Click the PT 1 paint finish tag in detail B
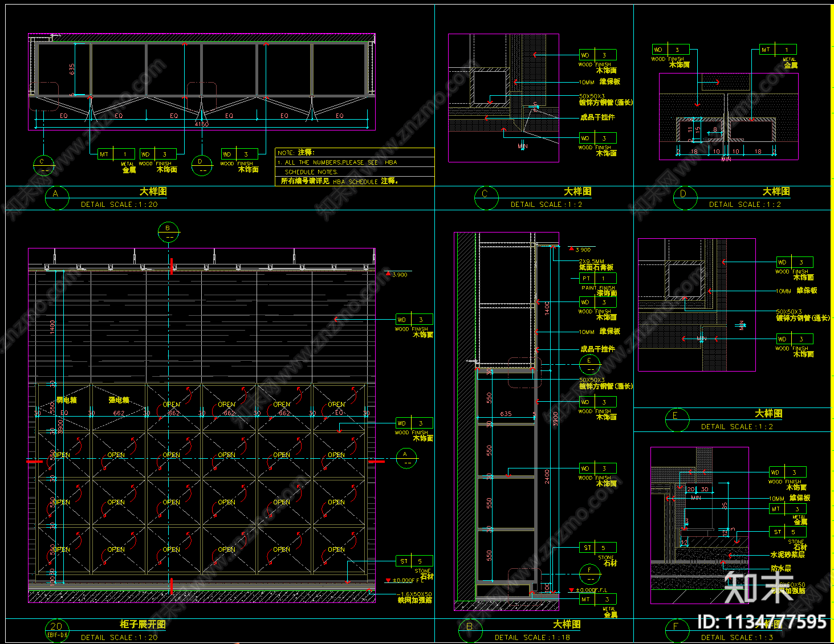This screenshot has width=834, height=644. pyautogui.click(x=597, y=279)
